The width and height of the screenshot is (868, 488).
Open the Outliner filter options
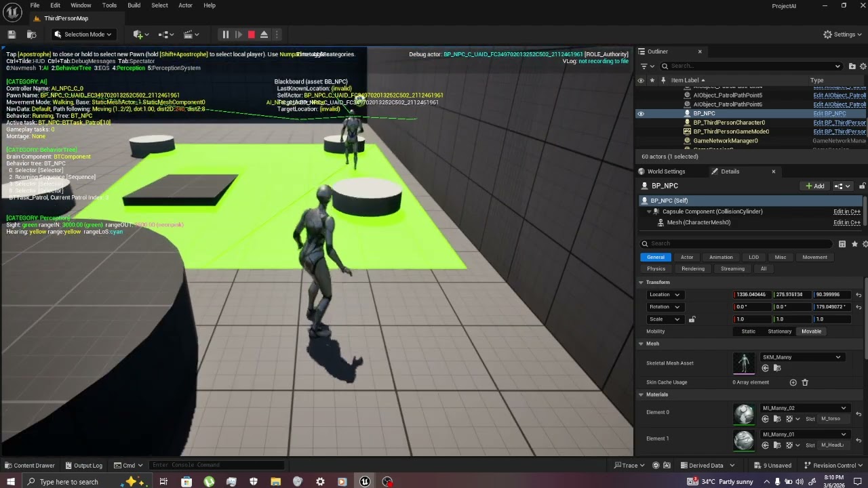[x=647, y=66]
